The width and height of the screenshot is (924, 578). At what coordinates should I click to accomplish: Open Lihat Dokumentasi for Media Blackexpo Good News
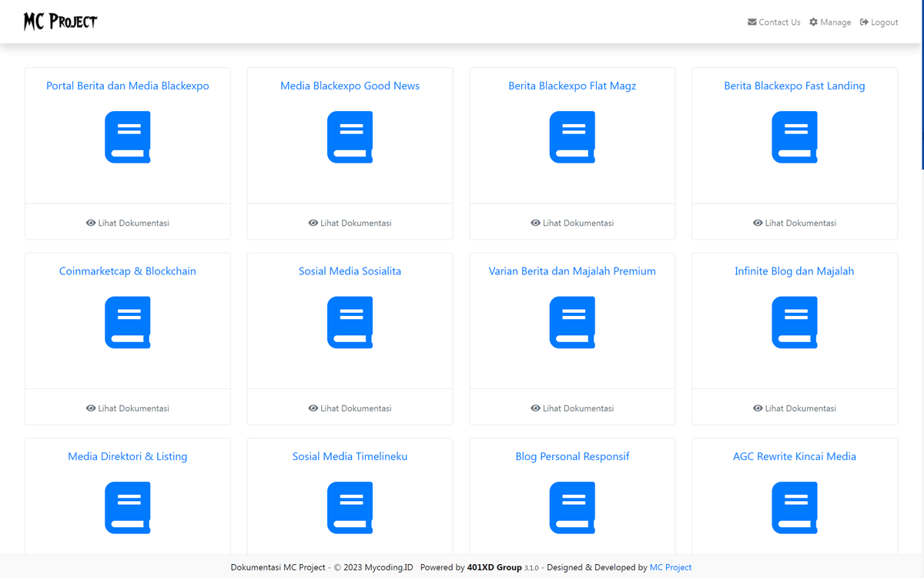(x=350, y=223)
